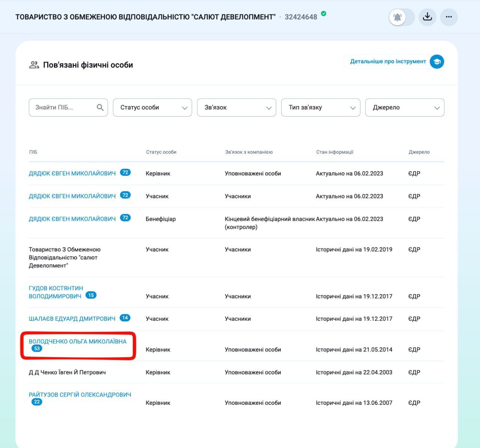This screenshot has width=480, height=448.
Task: Click Кінцевий бенефіціарний власник (контролер) cell
Action: [270, 223]
